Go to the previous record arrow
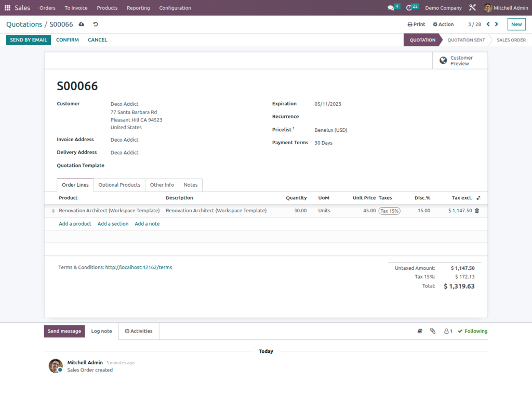532x397 pixels. point(488,24)
